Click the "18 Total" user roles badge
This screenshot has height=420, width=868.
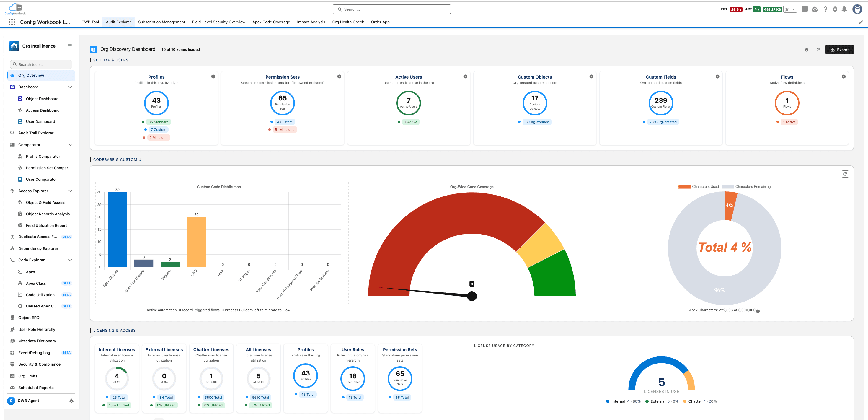pos(355,398)
